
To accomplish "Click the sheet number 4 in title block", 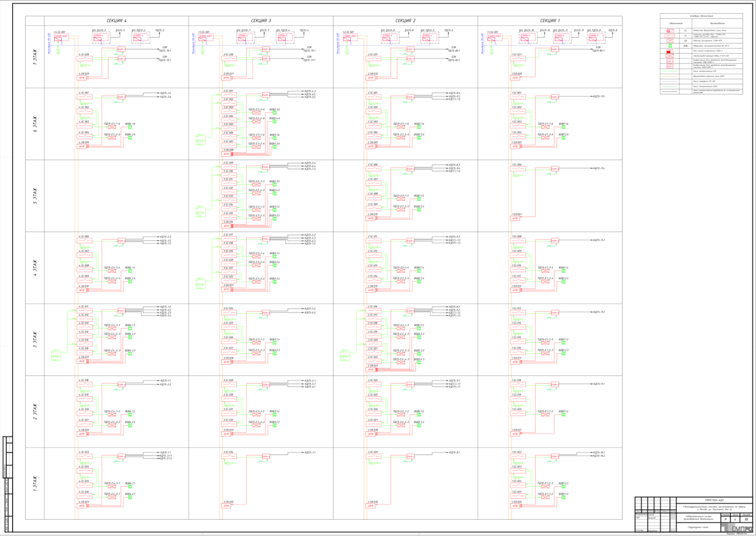I will 735,520.
